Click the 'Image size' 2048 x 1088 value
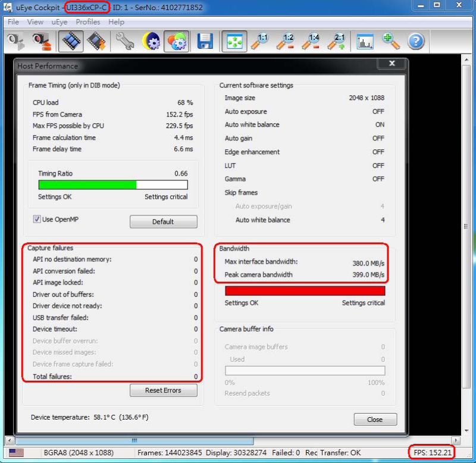Screen dimensions: 476x463 [x=367, y=98]
